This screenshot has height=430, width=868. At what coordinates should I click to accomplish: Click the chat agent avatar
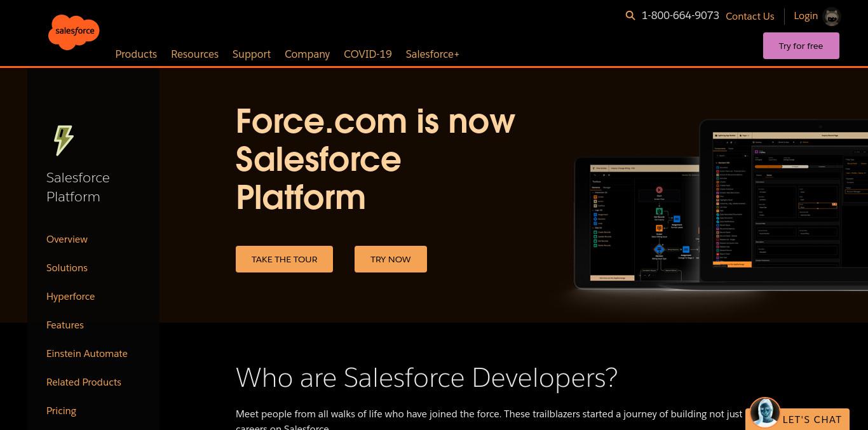click(765, 413)
